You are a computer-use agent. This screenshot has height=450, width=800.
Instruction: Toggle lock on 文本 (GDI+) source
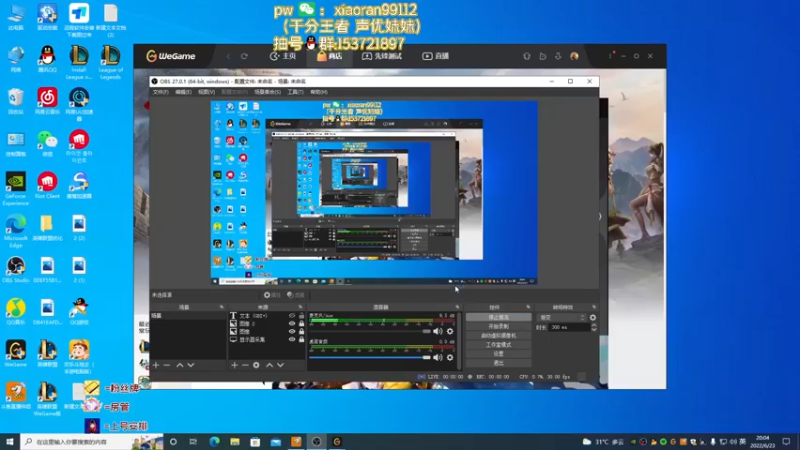pyautogui.click(x=301, y=316)
